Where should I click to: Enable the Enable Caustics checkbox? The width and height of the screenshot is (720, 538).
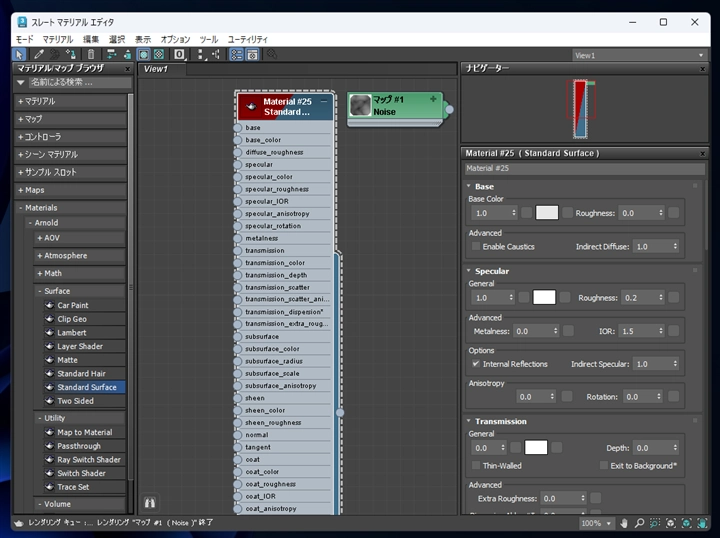476,246
